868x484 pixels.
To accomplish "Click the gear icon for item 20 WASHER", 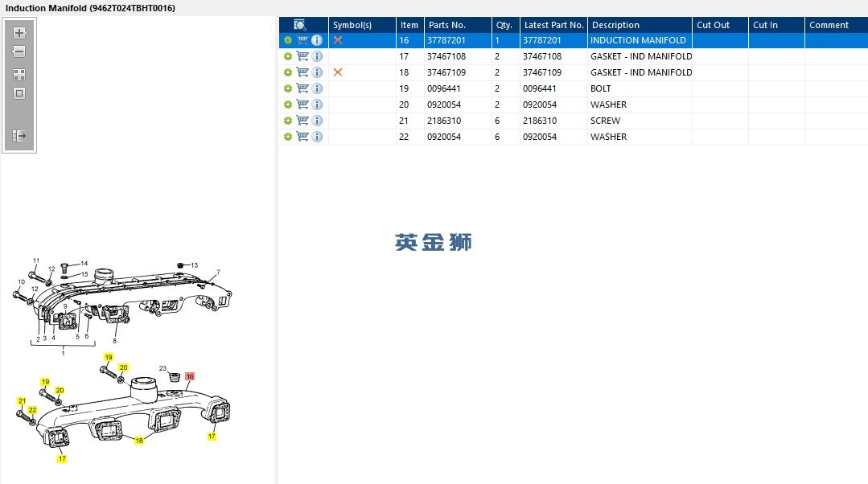I will point(288,105).
